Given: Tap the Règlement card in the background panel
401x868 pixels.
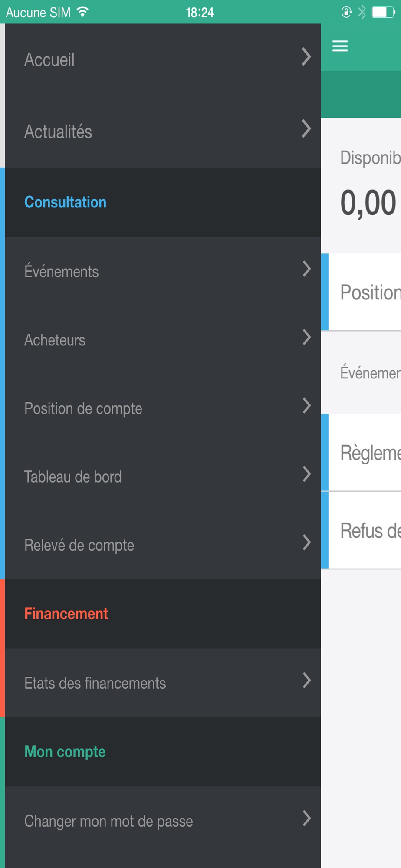Looking at the screenshot, I should 365,453.
